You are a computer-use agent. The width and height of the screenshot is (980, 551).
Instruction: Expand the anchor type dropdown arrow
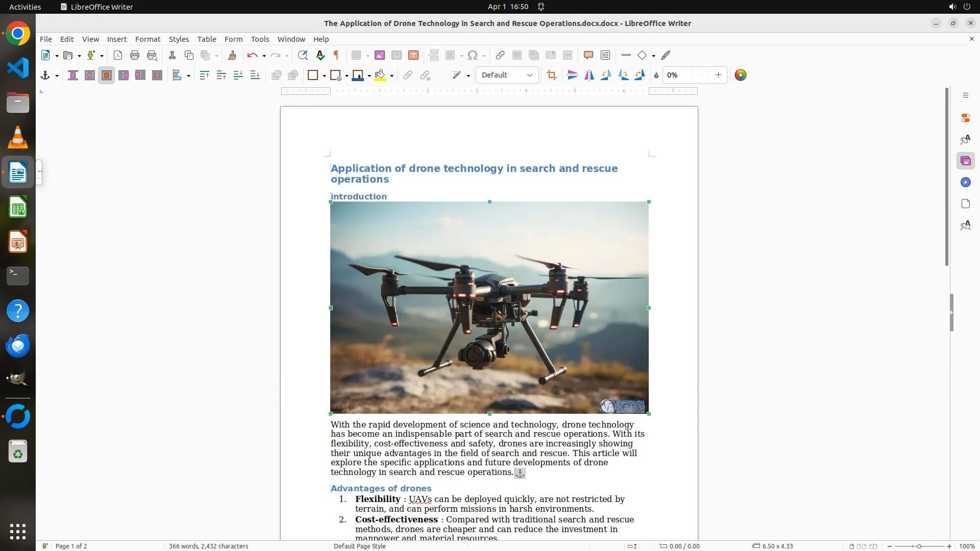coord(57,76)
